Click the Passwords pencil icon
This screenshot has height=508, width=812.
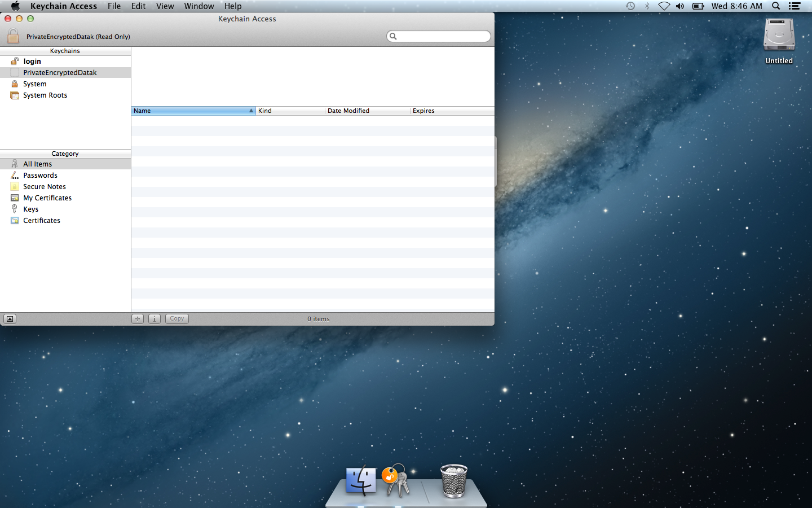coord(15,175)
